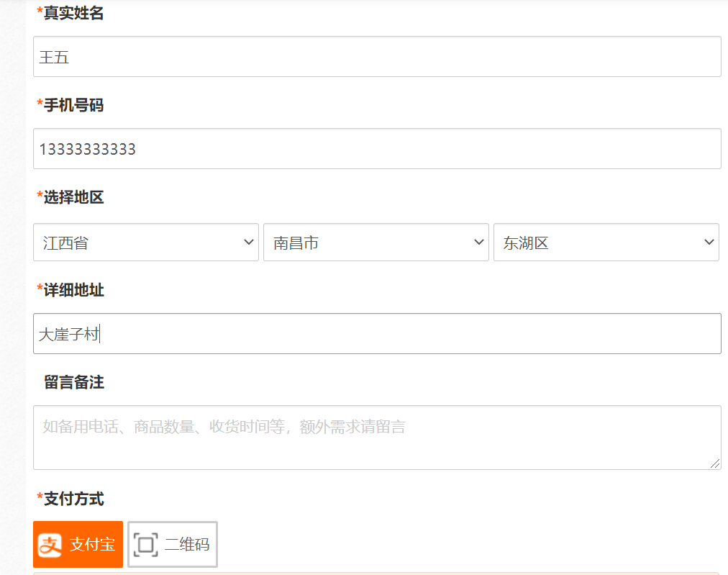Viewport: 728px width, 575px height.
Task: Click the resize handle of the remarks textarea
Action: click(x=715, y=464)
